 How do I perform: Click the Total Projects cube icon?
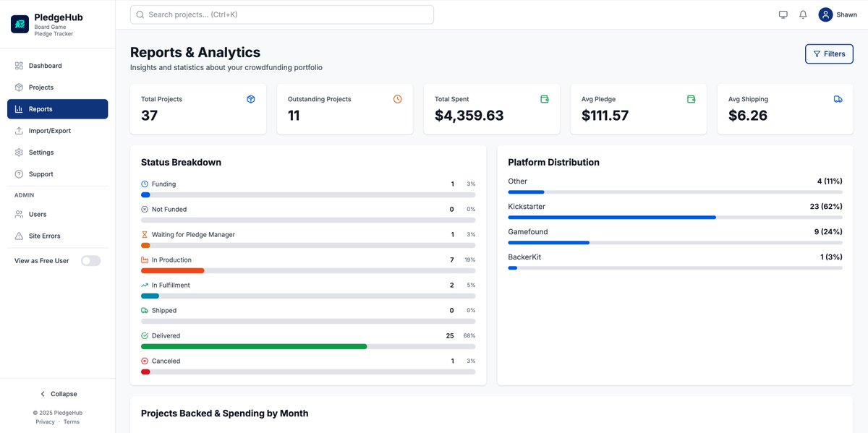[x=251, y=99]
